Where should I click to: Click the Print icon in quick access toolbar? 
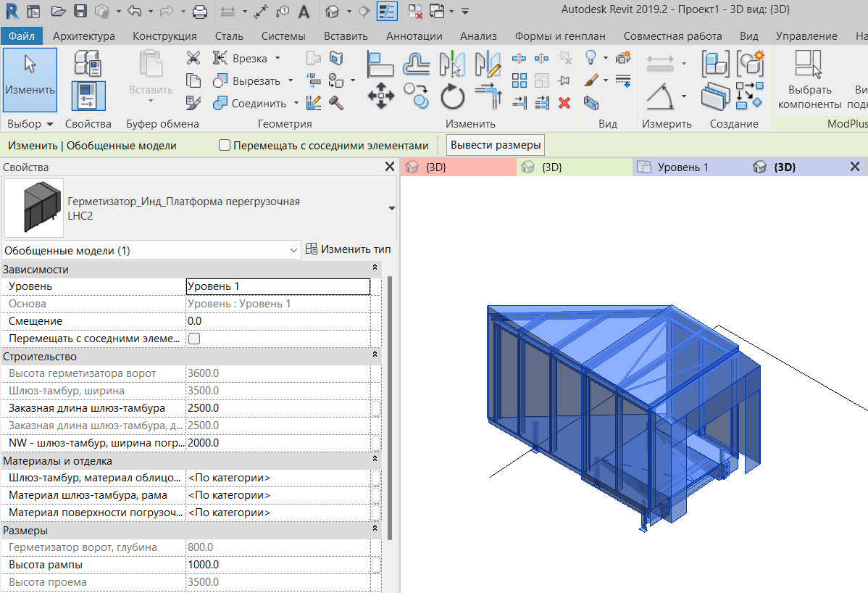[200, 12]
